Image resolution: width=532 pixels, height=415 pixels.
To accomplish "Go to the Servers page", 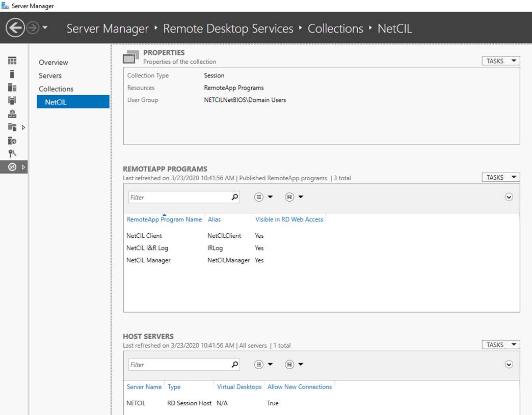I will point(50,76).
